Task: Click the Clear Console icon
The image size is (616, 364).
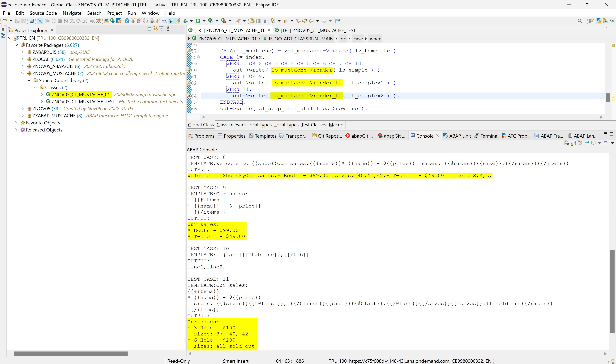Action: pyautogui.click(x=567, y=143)
